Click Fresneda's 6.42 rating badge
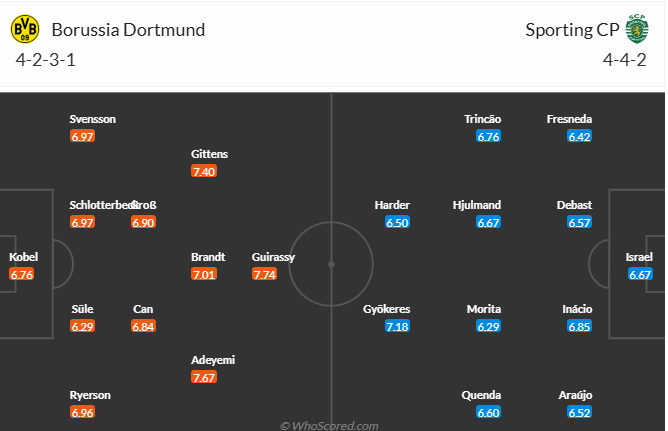Viewport: 668px width, 431px height. pyautogui.click(x=580, y=136)
